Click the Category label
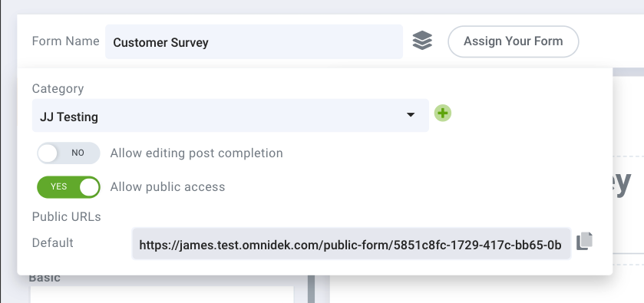Image resolution: width=644 pixels, height=303 pixels. pos(58,89)
